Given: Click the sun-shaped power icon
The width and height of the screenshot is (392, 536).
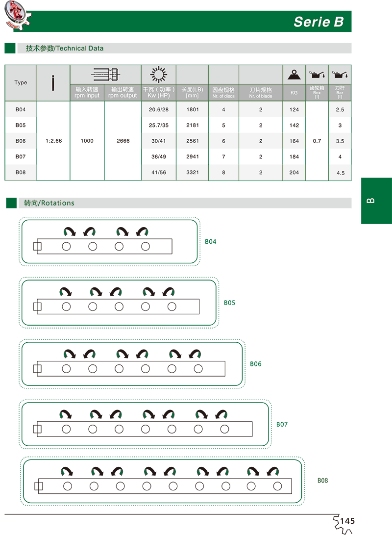Looking at the screenshot, I should [x=158, y=75].
